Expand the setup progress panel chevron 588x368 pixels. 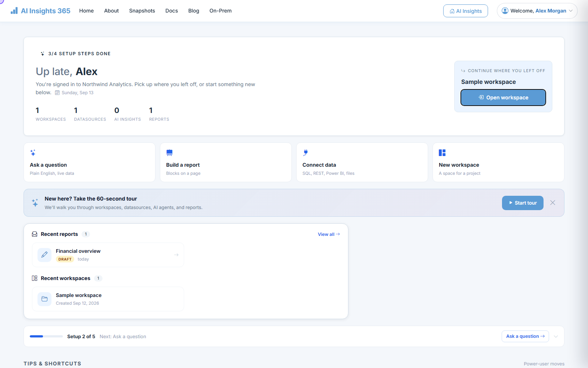[x=556, y=336]
